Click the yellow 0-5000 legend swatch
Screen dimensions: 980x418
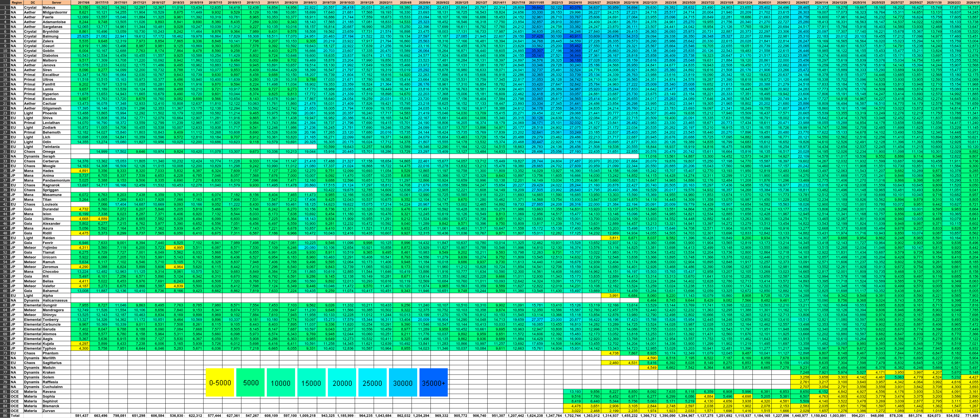pos(220,383)
